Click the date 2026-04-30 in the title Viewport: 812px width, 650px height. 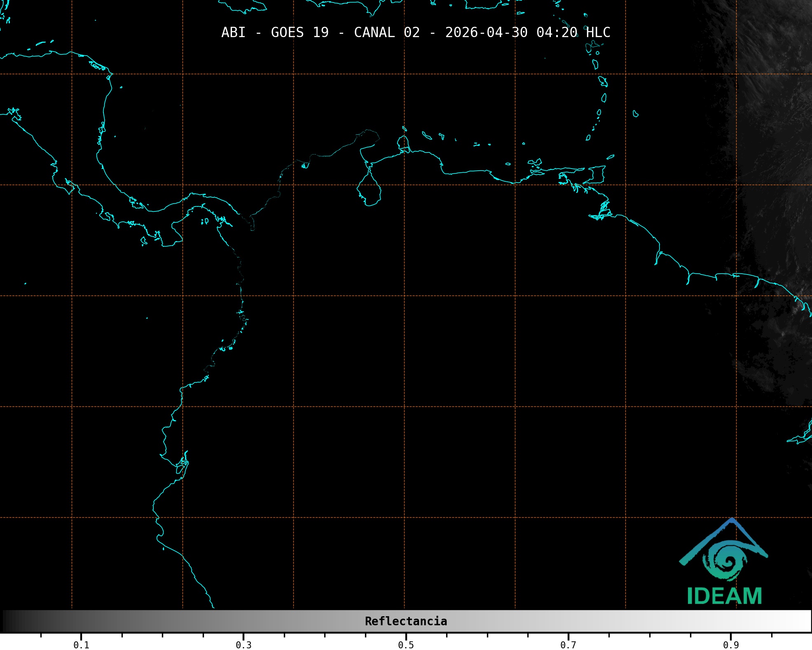(486, 33)
